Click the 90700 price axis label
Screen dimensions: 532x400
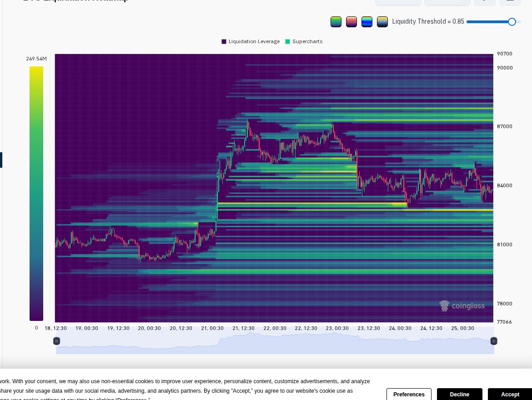pos(505,54)
